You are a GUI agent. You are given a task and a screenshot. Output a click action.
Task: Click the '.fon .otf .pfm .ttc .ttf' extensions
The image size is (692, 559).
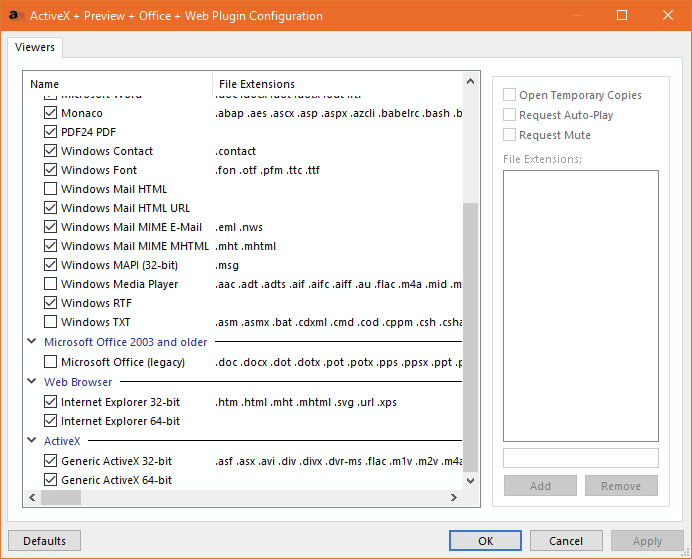(x=267, y=170)
